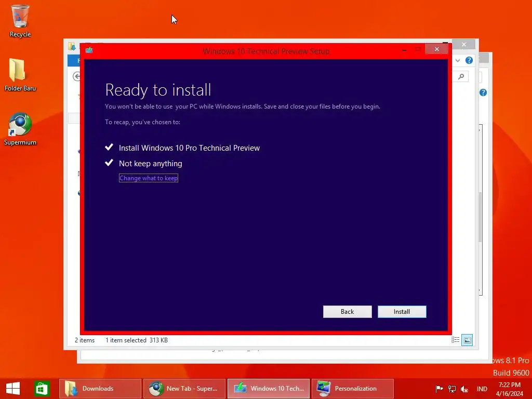Click the Explorer back navigation arrow

[77, 76]
